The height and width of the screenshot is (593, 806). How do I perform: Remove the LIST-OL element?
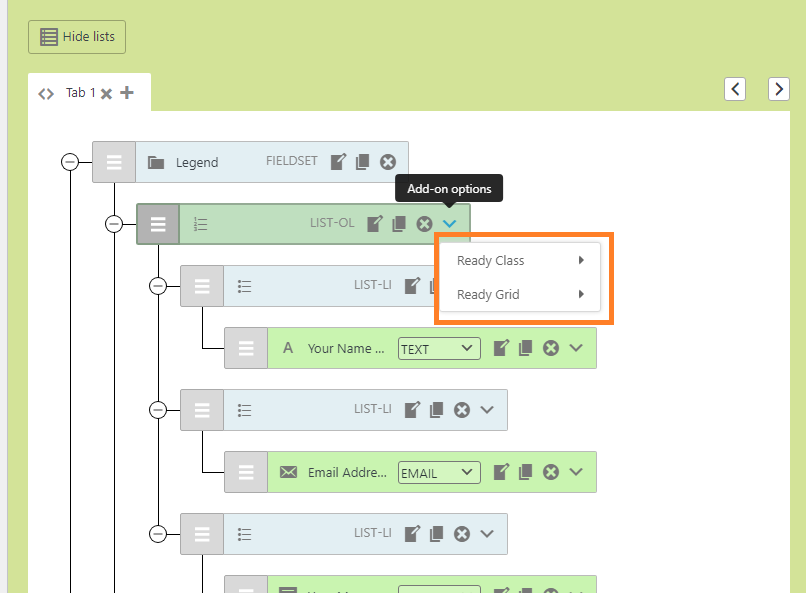[x=424, y=224]
